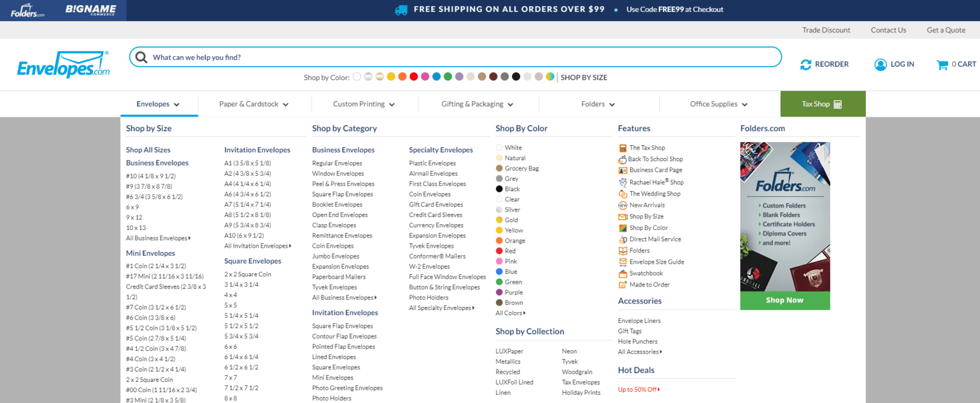Open The Tax Shop feature icon

click(x=623, y=148)
